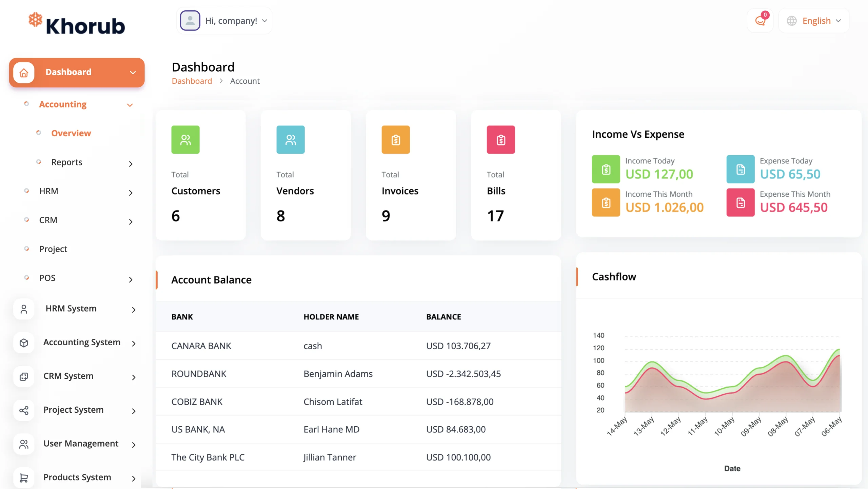The width and height of the screenshot is (868, 489).
Task: Open the Project sidebar item
Action: tap(53, 249)
